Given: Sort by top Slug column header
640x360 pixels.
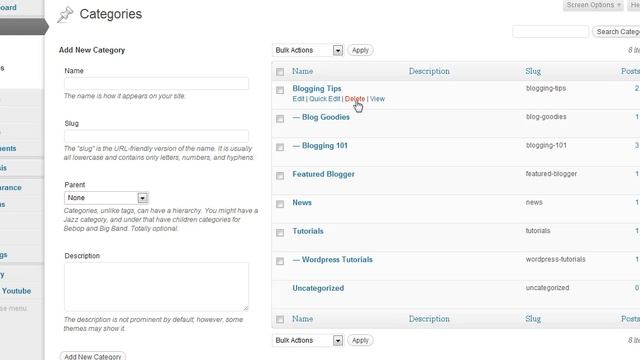Looking at the screenshot, I should pos(533,71).
